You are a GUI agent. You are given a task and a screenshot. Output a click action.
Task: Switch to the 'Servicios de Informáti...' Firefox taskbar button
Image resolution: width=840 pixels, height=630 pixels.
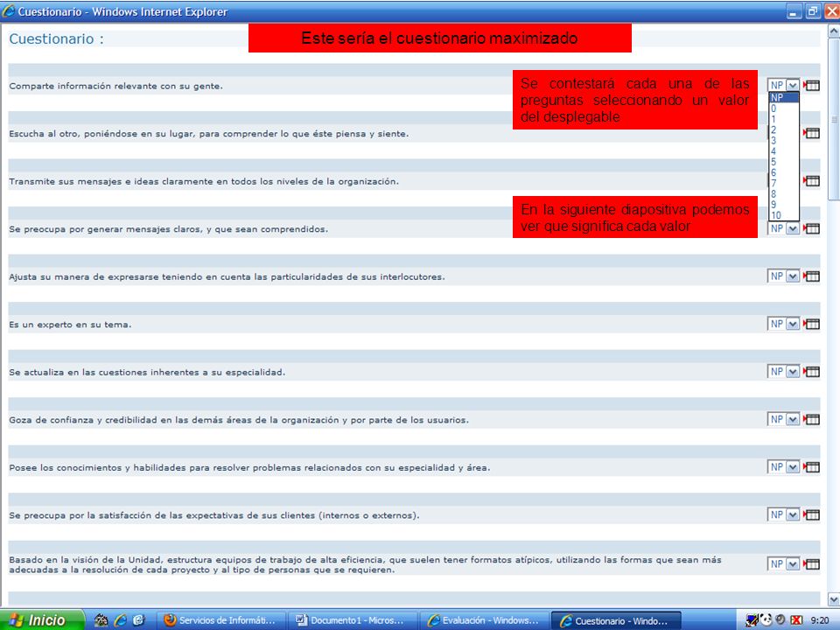point(221,620)
